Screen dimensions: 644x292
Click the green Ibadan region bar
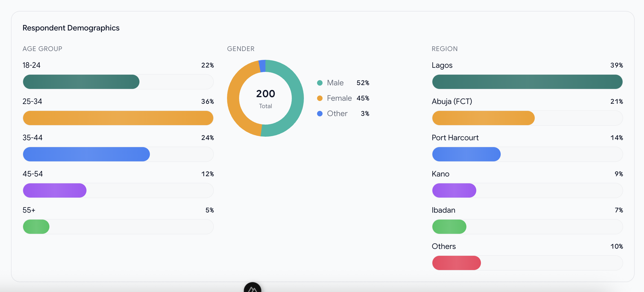tap(449, 227)
